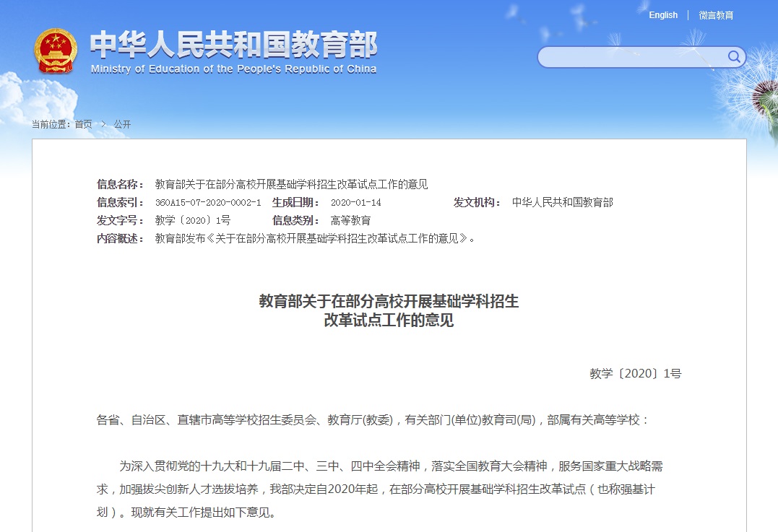778x532 pixels.
Task: Open the English version link
Action: coord(663,15)
